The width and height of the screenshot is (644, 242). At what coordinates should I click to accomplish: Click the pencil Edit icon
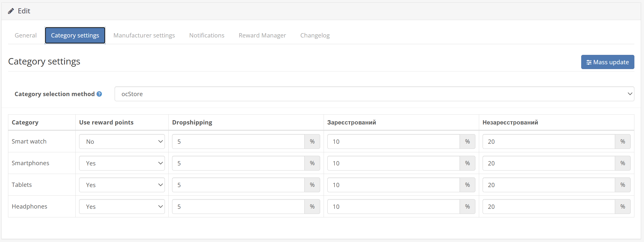[11, 11]
